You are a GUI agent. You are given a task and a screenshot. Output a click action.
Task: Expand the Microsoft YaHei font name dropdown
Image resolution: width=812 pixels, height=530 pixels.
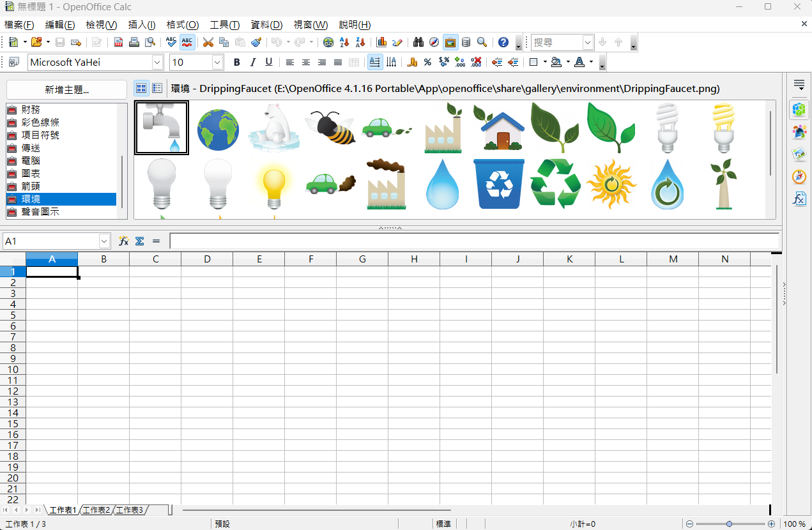[157, 63]
